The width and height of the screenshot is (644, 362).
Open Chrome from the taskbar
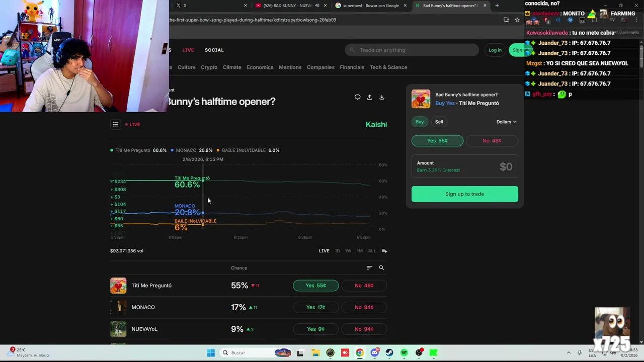[x=360, y=352]
